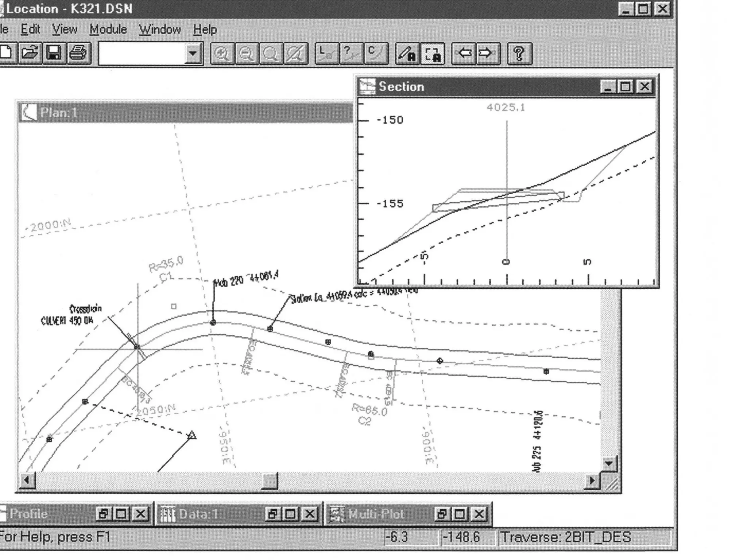Image resolution: width=747 pixels, height=560 pixels.
Task: Print using the printer toolbar icon
Action: click(78, 54)
